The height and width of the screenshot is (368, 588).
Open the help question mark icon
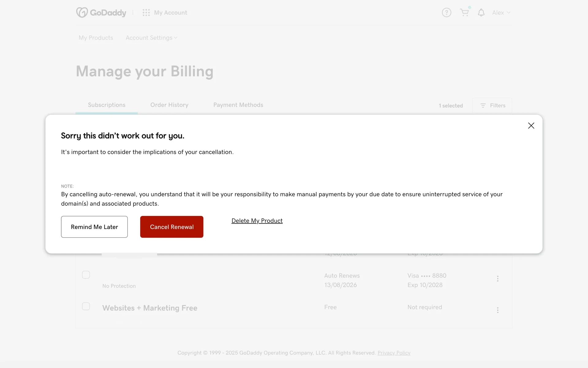pos(447,13)
